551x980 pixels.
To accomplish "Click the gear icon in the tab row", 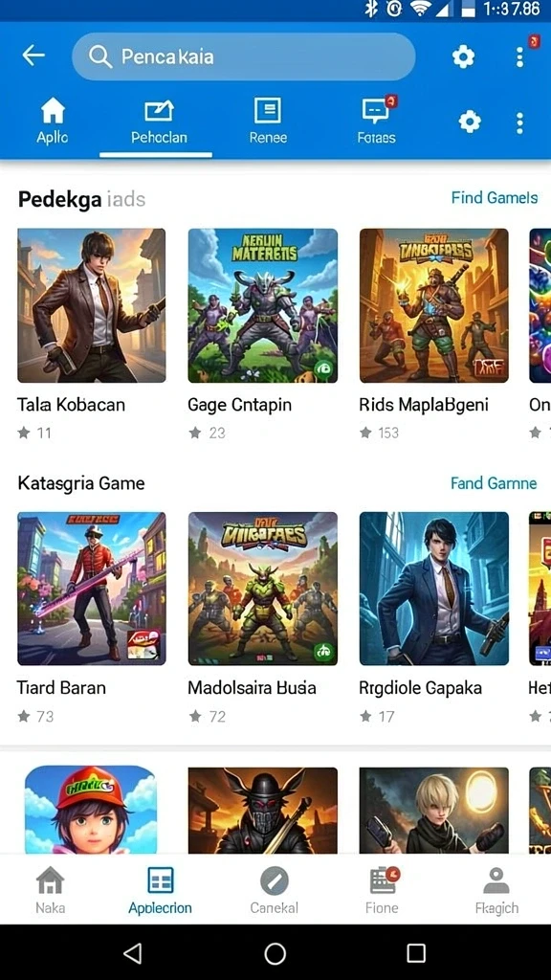I will [470, 122].
